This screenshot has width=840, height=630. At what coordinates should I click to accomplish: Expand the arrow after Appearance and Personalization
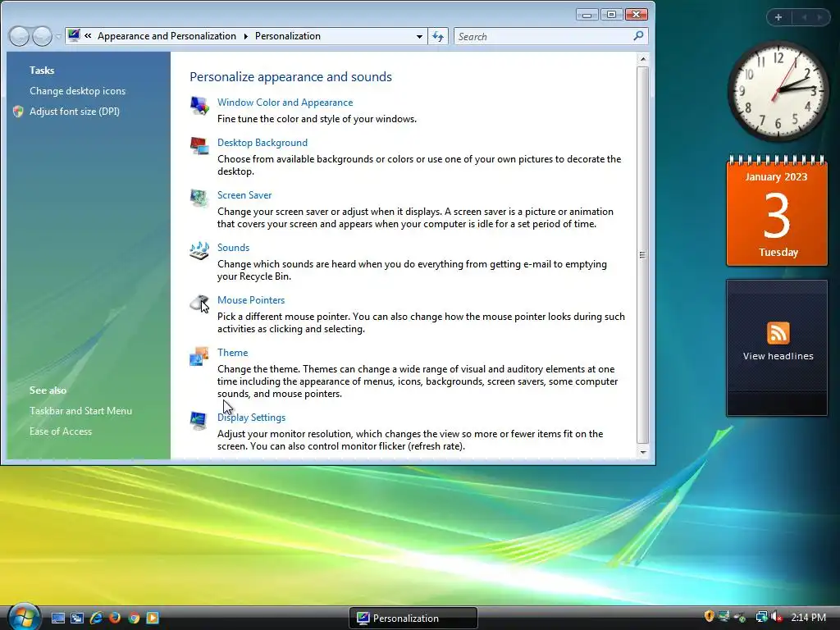(245, 36)
